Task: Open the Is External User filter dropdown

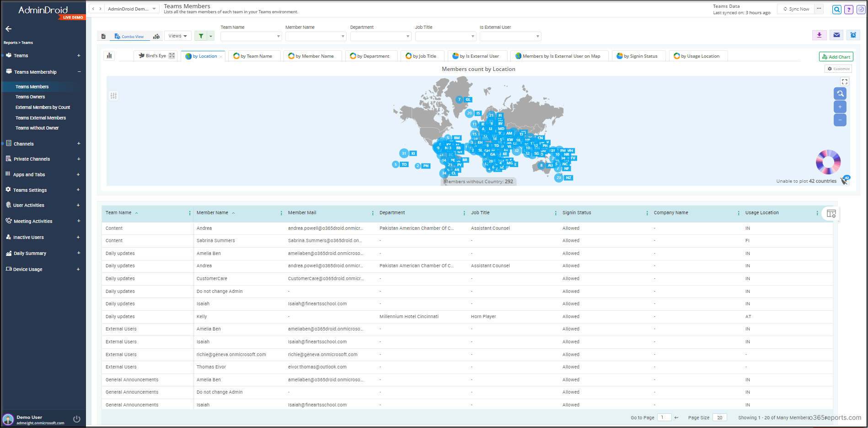Action: click(x=510, y=36)
